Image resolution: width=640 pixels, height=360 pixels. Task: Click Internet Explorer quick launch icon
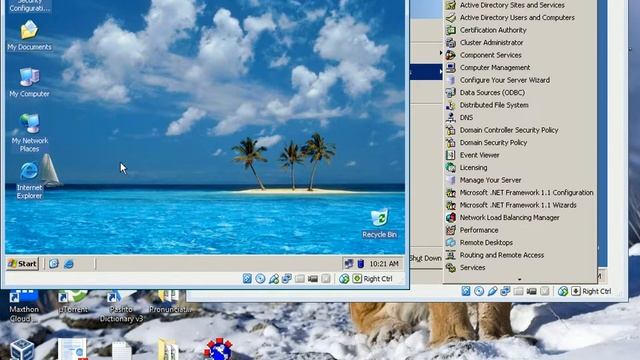[x=69, y=264]
